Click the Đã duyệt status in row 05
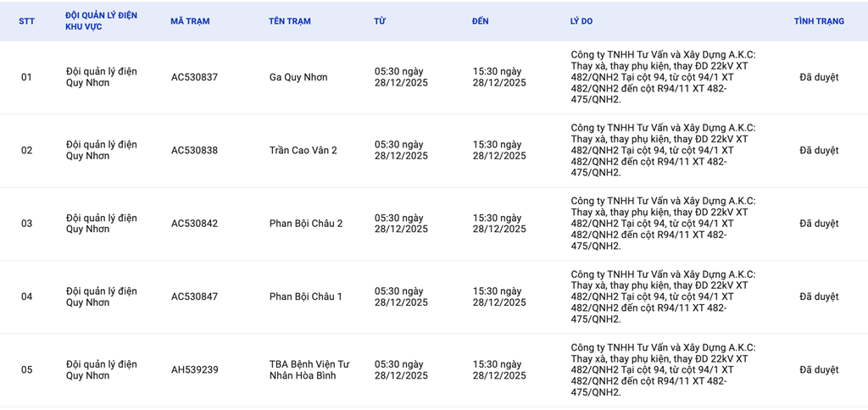Screen dimensions: 868x410 [819, 370]
